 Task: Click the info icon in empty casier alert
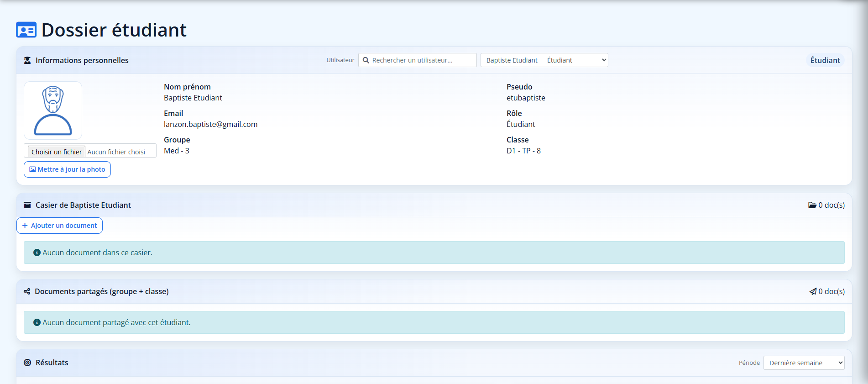click(x=37, y=252)
